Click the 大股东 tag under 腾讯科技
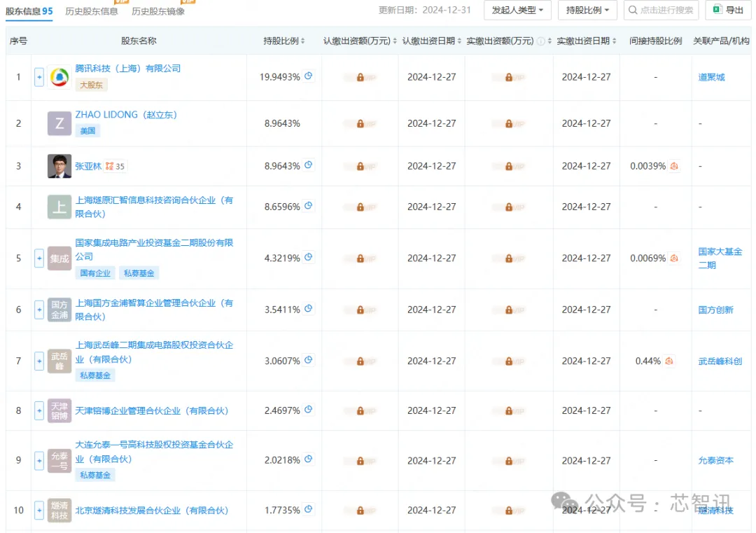The image size is (756, 533). tap(91, 85)
